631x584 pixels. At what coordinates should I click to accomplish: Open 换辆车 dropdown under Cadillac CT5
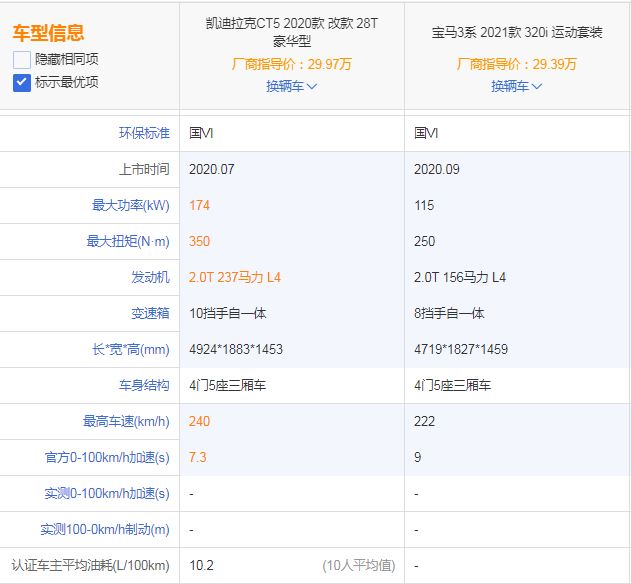point(291,86)
